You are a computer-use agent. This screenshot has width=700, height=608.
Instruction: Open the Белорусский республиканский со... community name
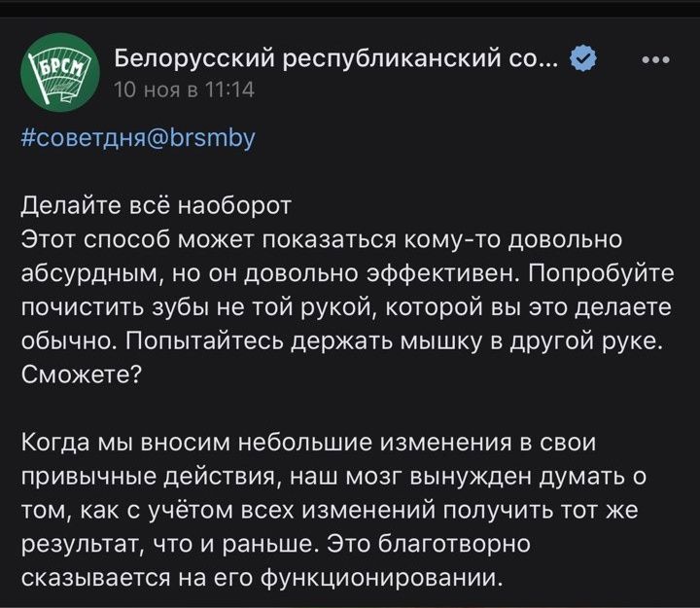(x=335, y=58)
